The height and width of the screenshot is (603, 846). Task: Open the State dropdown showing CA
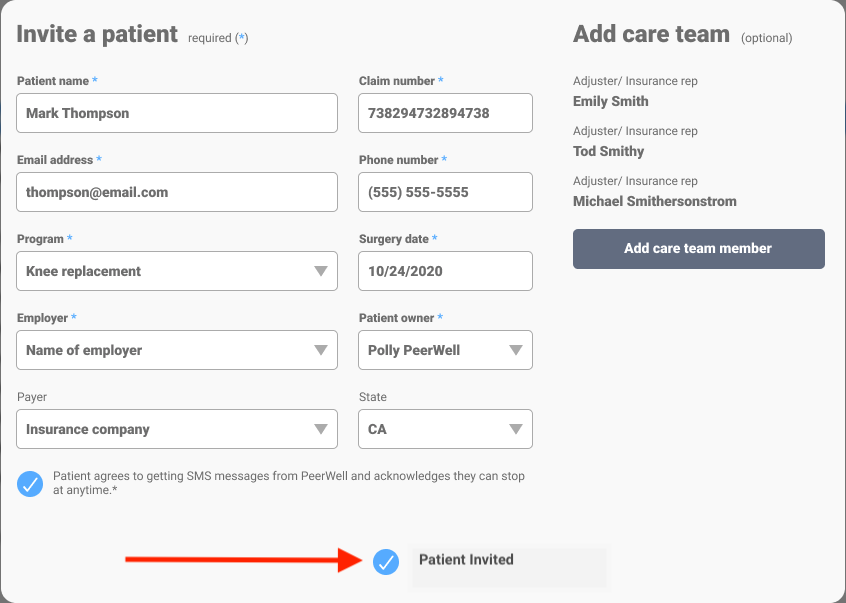click(445, 429)
